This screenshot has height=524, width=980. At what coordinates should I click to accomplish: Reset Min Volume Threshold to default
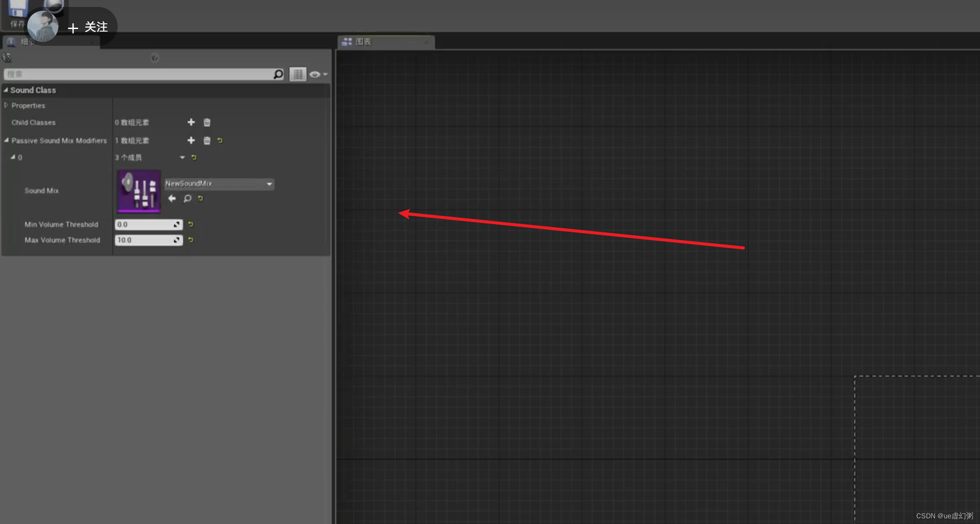[191, 224]
